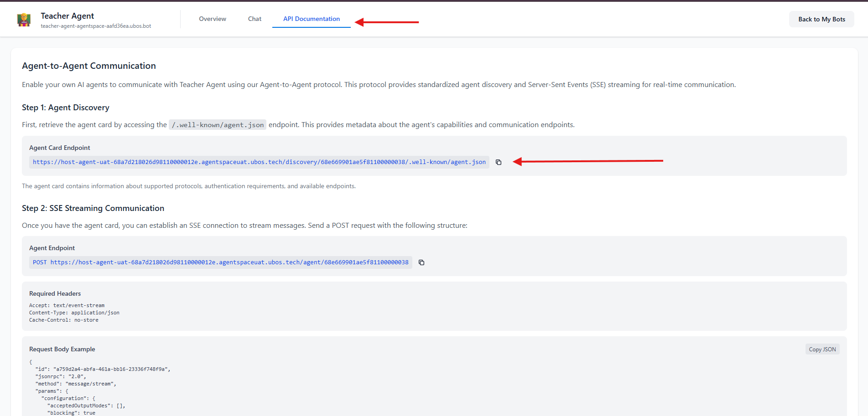
Task: Open the agent card discovery URL link
Action: pyautogui.click(x=259, y=162)
